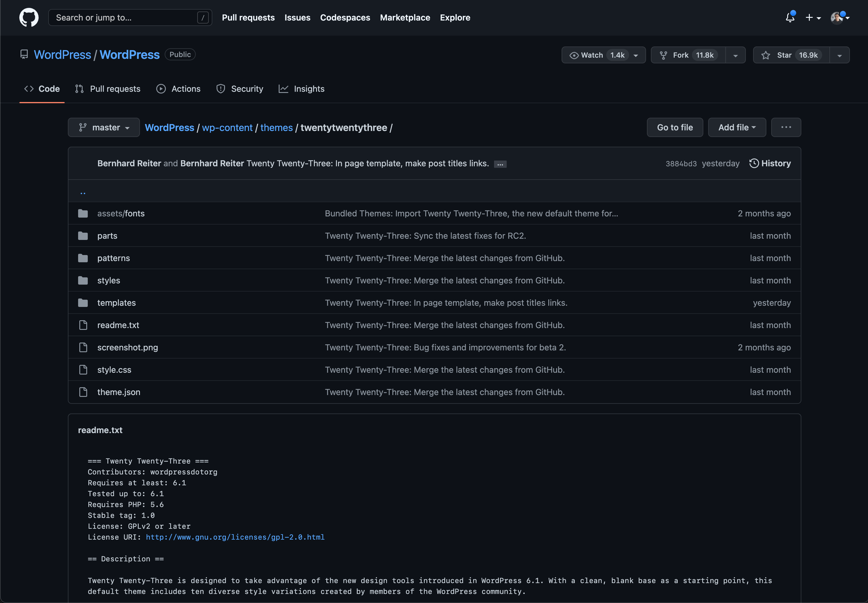Click the readme.txt file icon
Screen dimensions: 868x603
(83, 325)
